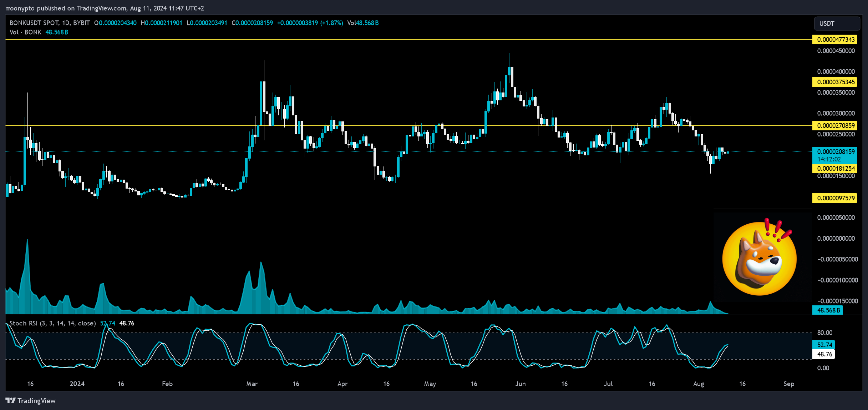Click the published-by moonypto header text
The height and width of the screenshot is (410, 868).
click(104, 8)
